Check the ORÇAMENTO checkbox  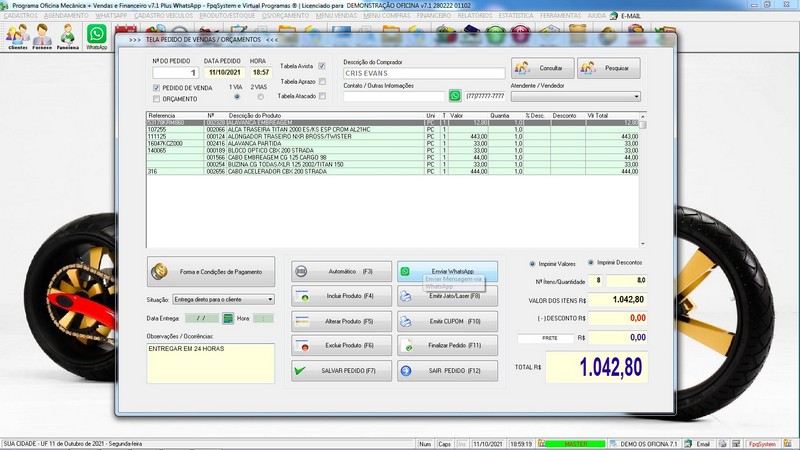pos(156,99)
